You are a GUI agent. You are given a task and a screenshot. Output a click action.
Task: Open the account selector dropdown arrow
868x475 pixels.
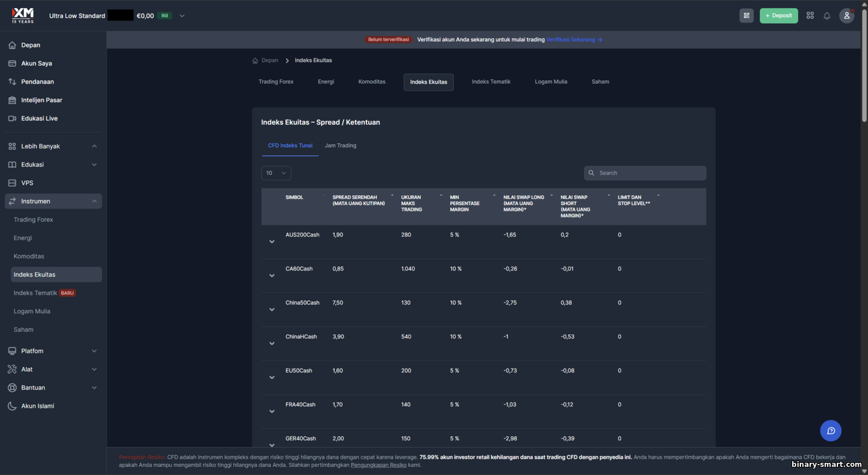click(182, 16)
